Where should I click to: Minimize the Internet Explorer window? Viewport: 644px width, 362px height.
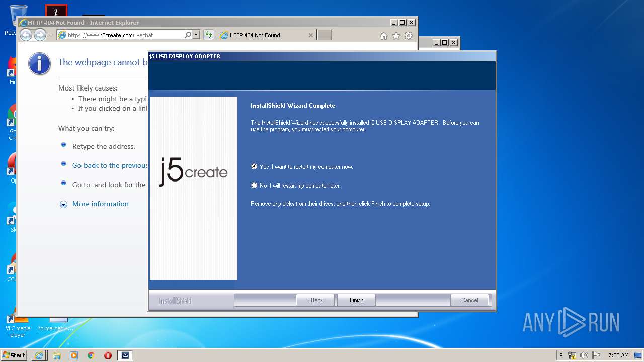(x=393, y=22)
